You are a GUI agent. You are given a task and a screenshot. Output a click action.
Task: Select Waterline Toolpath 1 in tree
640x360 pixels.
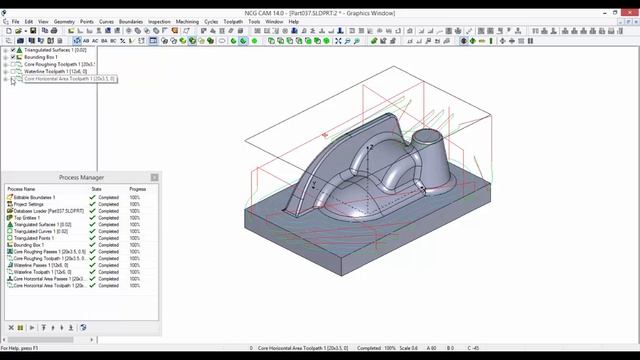pos(56,71)
